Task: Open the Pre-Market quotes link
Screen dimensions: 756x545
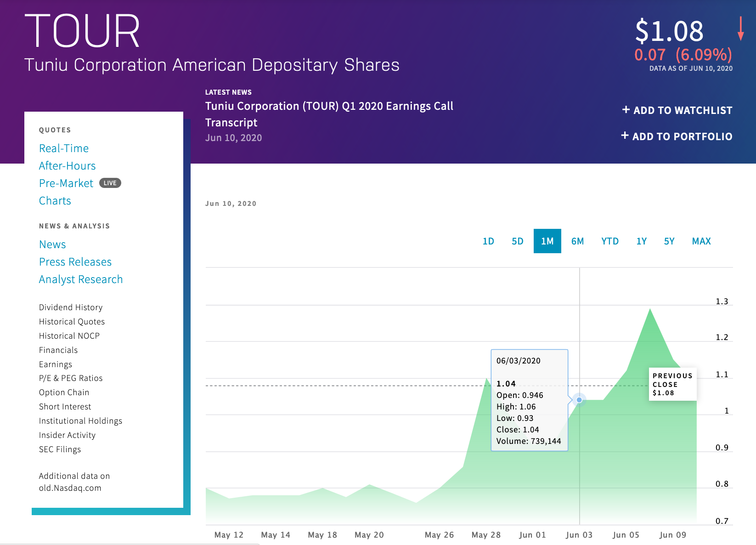Action: (66, 183)
